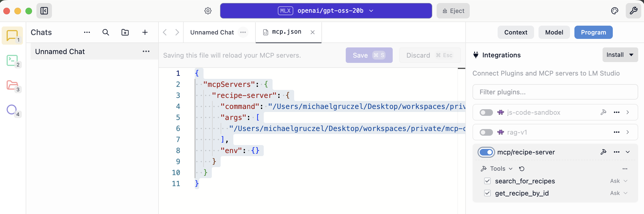Viewport: 644px width, 214px height.
Task: Click the "mcpServers" key text
Action: (229, 84)
